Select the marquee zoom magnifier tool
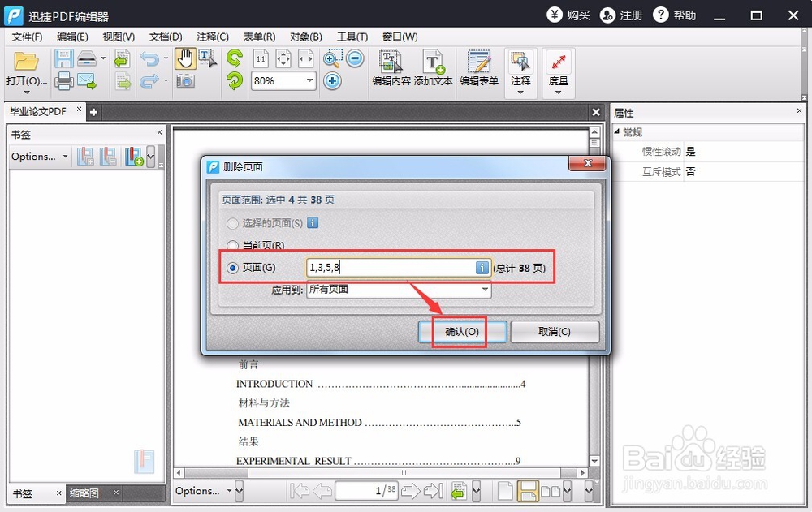The width and height of the screenshot is (812, 512). [x=332, y=59]
